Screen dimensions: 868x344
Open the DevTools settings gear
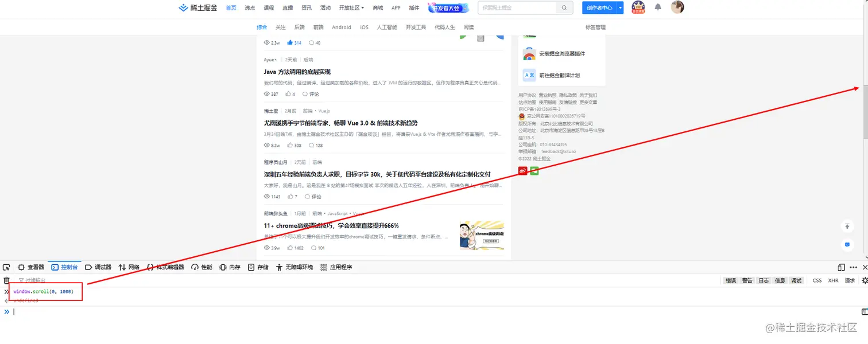[x=865, y=280]
